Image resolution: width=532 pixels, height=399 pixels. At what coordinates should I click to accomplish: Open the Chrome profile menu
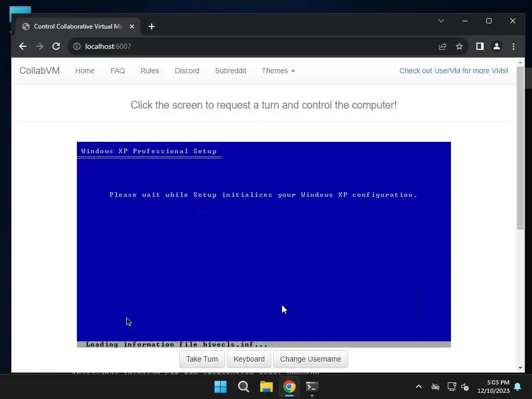(x=496, y=46)
